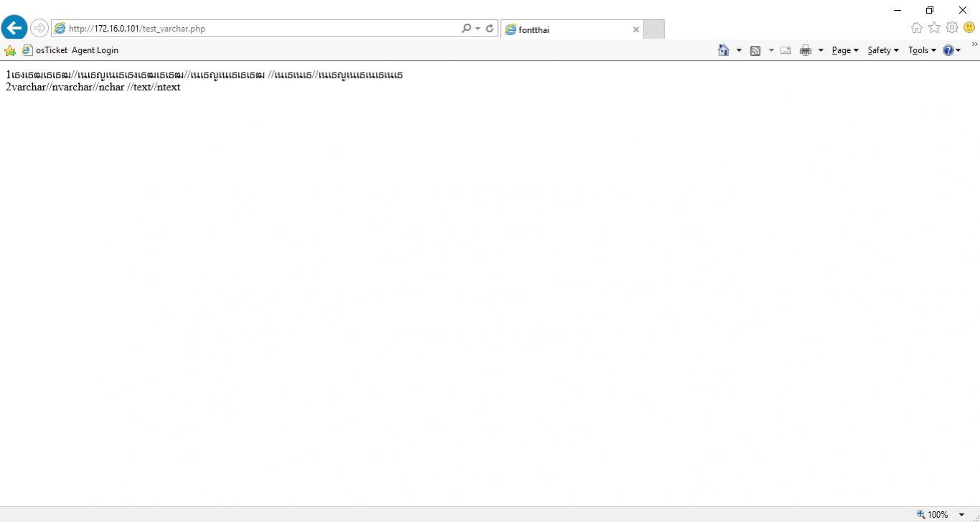Show more command bar items via chevron
This screenshot has width=980, height=522.
point(974,44)
